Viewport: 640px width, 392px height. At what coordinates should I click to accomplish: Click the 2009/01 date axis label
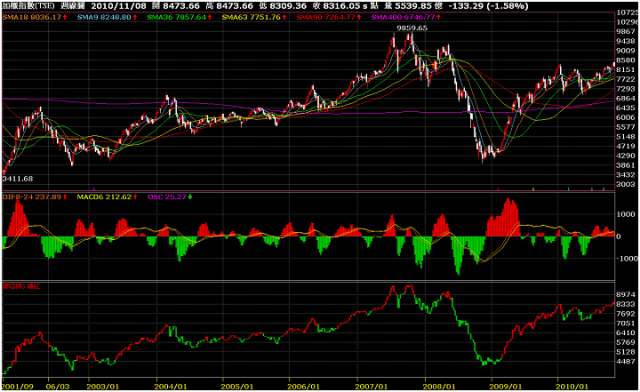pyautogui.click(x=506, y=386)
